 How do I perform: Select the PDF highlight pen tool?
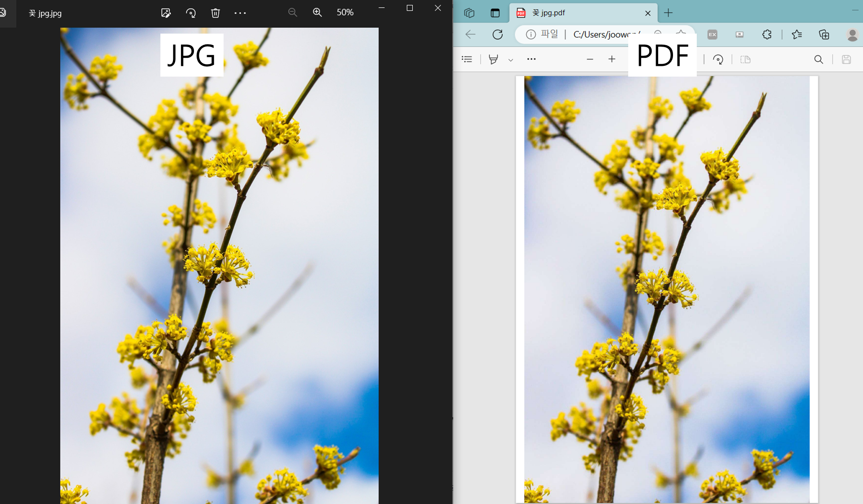(x=493, y=59)
